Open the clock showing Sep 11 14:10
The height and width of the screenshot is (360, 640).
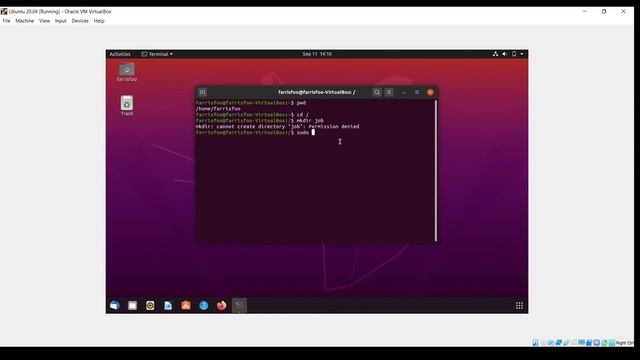pos(317,54)
